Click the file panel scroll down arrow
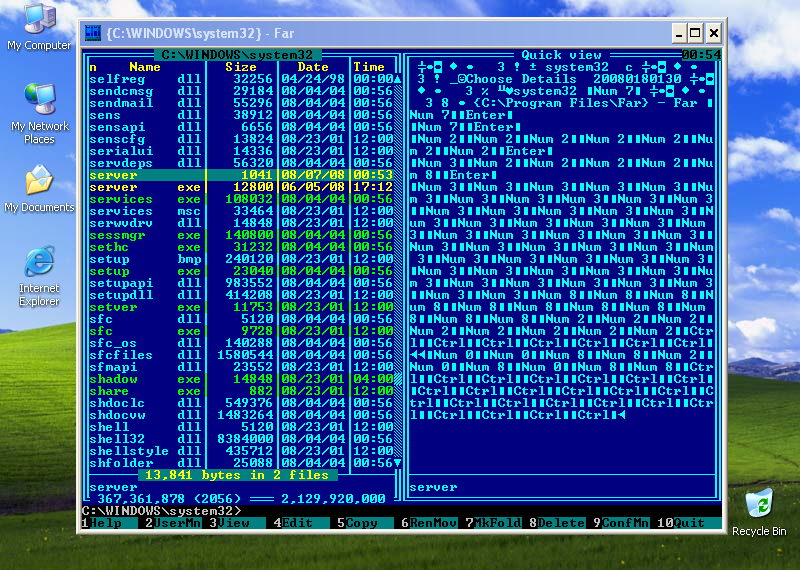Image resolution: width=800 pixels, height=570 pixels. tap(397, 463)
